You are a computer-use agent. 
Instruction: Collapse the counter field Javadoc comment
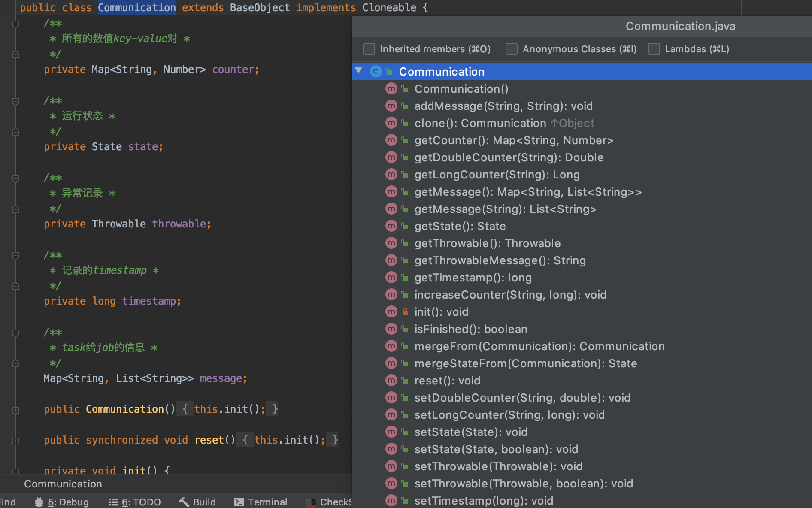15,24
